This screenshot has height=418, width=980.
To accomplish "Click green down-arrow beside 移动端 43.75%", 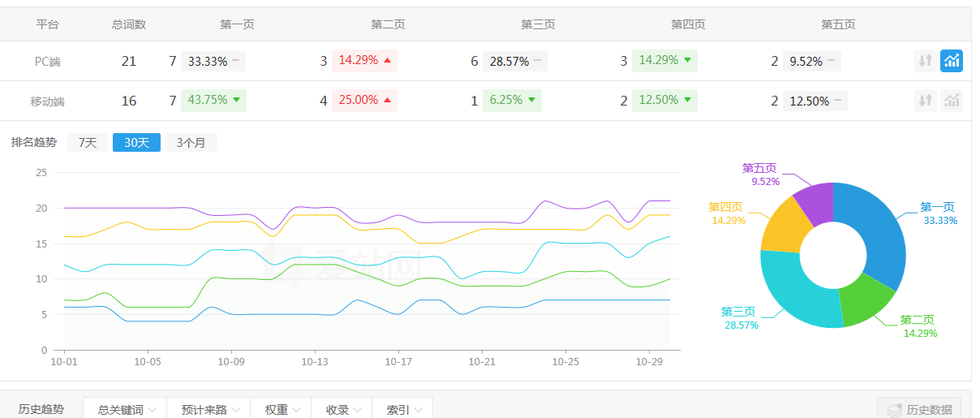I will pyautogui.click(x=236, y=101).
